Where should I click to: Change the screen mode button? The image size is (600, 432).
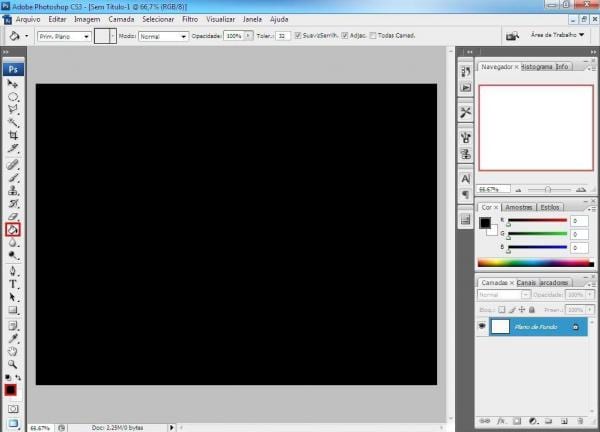pyautogui.click(x=13, y=424)
